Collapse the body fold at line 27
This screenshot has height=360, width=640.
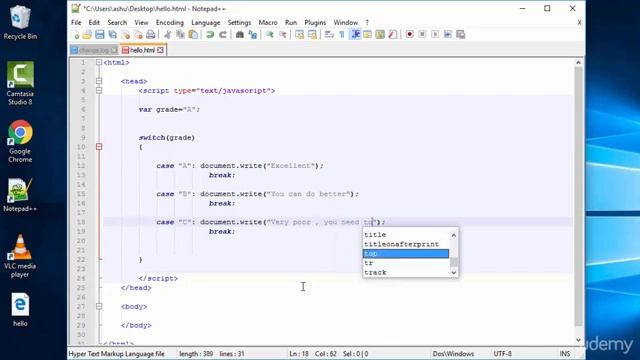[x=99, y=306]
